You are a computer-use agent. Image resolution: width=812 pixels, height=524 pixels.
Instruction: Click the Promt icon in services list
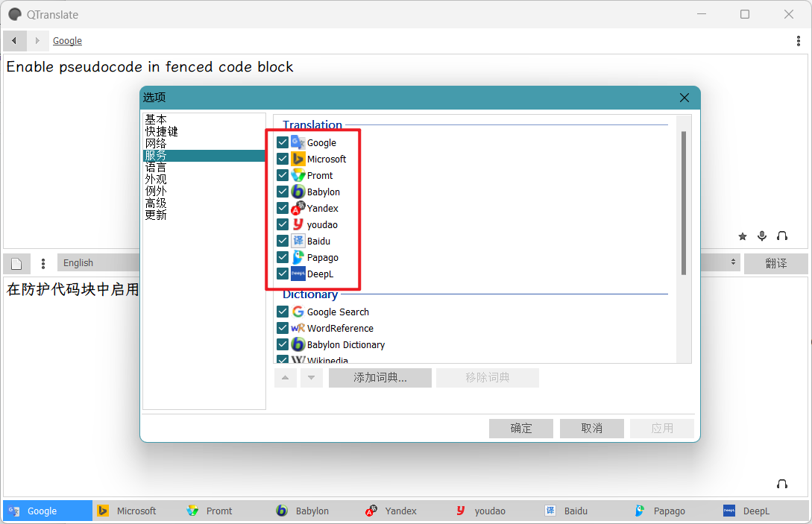point(298,175)
